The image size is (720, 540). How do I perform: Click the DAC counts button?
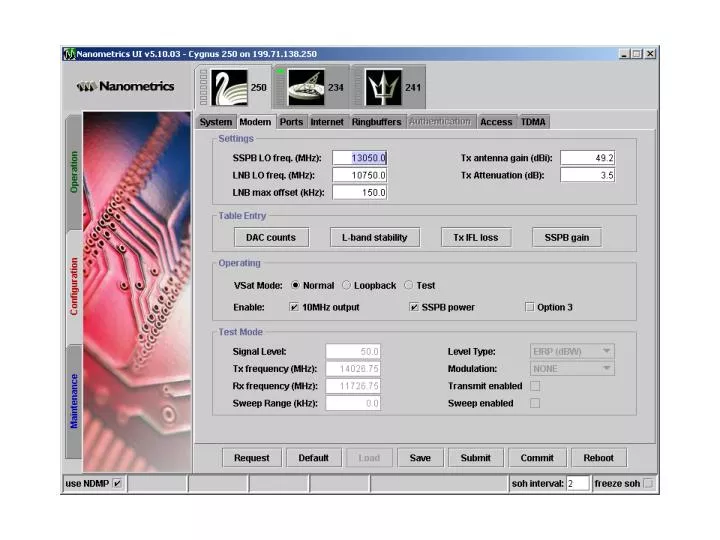(271, 237)
